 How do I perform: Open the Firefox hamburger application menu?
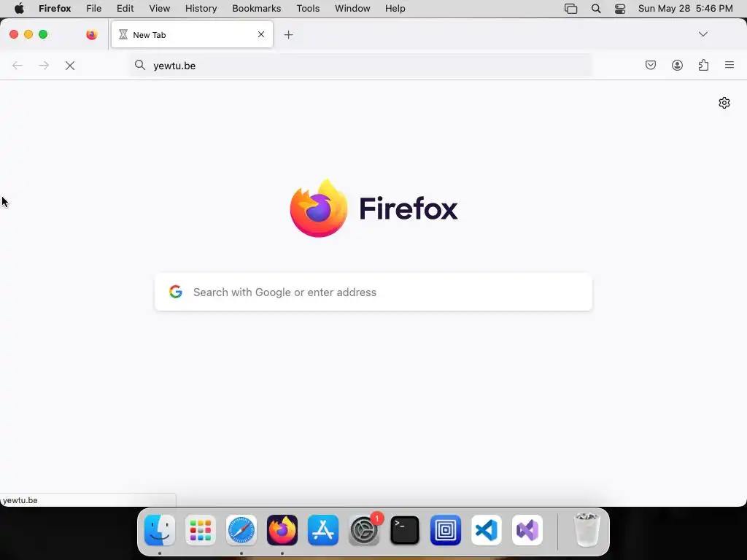point(729,65)
